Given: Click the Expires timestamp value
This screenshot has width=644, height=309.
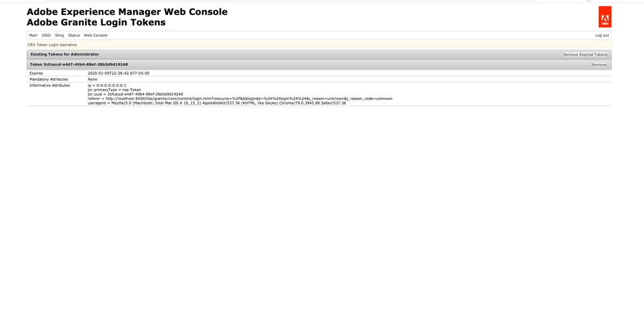Looking at the screenshot, I should (x=118, y=73).
